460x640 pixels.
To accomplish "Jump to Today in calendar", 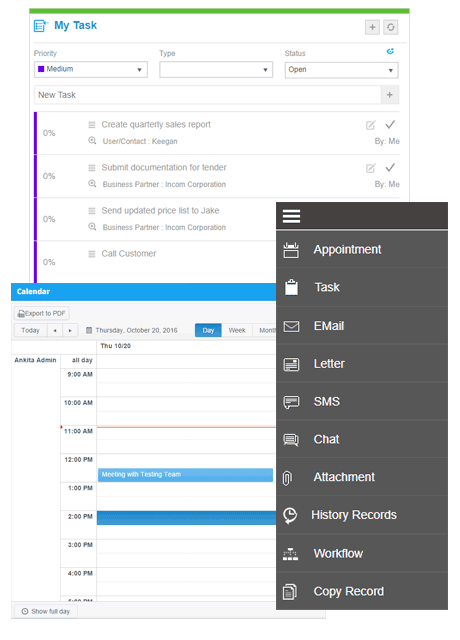I will click(x=31, y=330).
